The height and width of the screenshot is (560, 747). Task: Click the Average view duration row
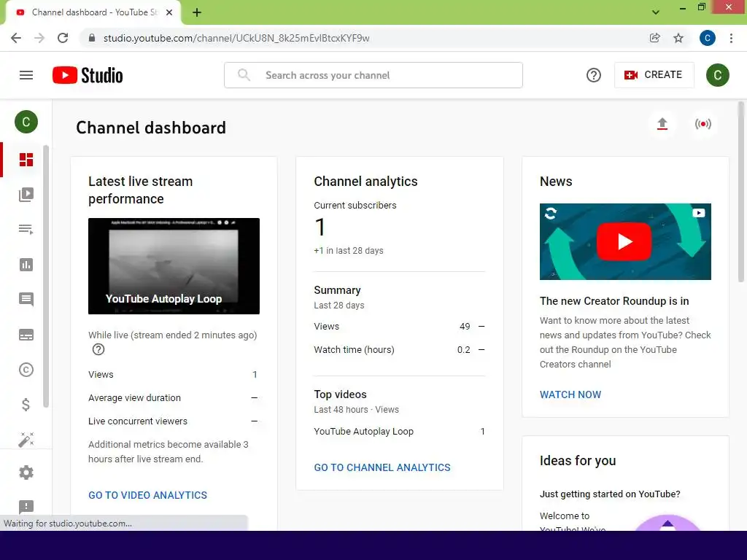pos(174,398)
